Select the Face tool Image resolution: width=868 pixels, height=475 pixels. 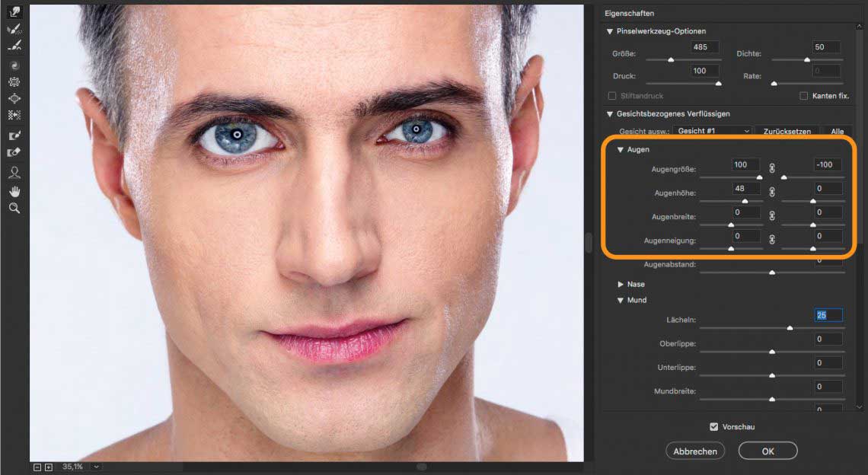[x=14, y=173]
